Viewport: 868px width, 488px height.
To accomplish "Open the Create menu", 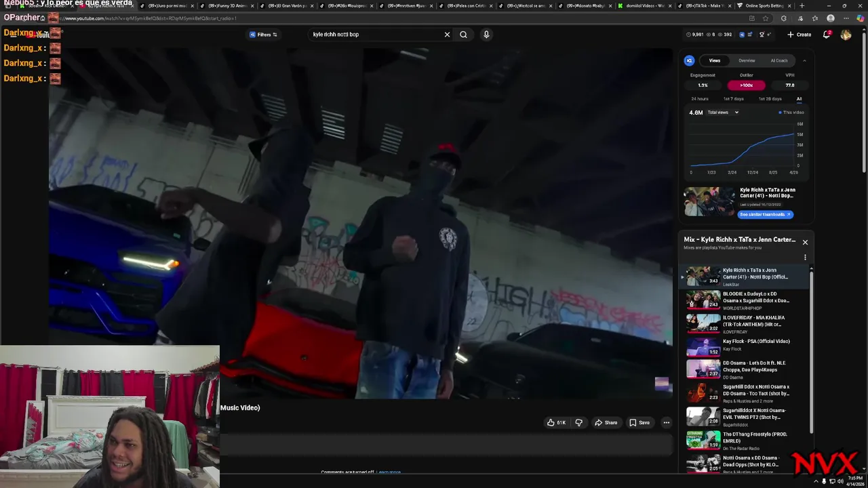I will tap(799, 35).
